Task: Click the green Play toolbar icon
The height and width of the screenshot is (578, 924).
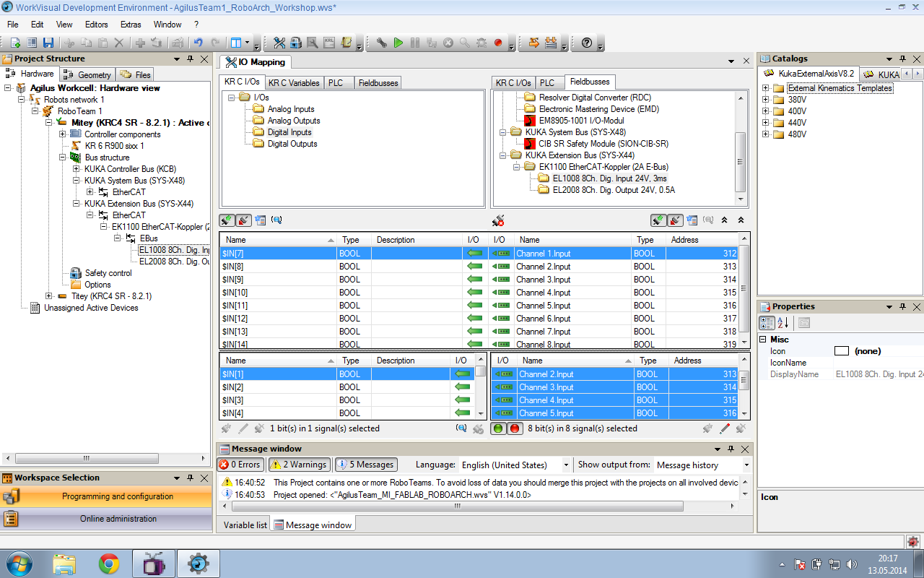Action: point(398,43)
